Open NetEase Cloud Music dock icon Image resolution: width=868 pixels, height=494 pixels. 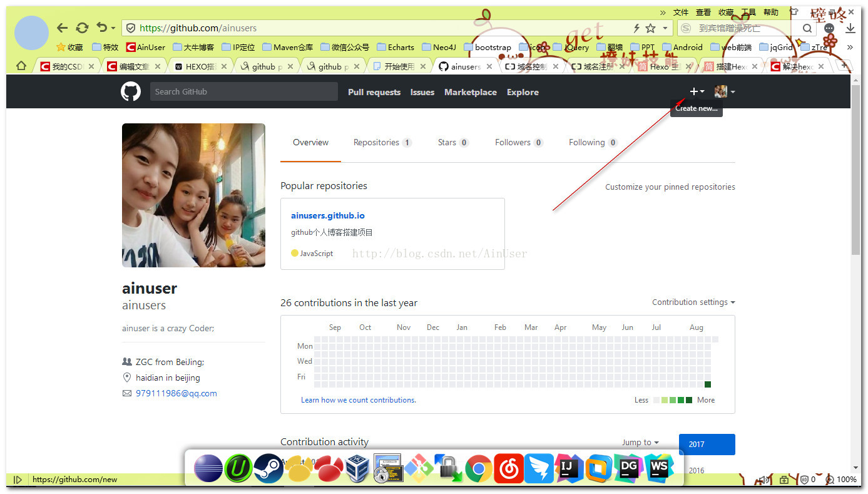(x=509, y=468)
